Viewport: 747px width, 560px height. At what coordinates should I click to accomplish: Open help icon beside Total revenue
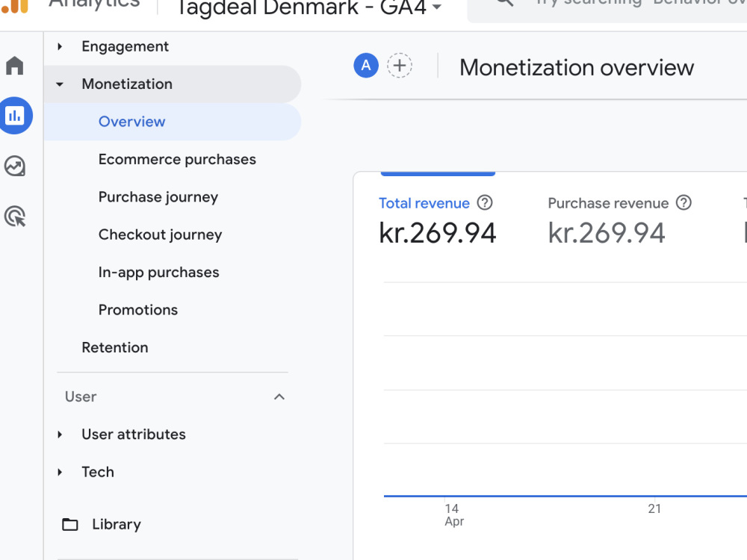[485, 203]
